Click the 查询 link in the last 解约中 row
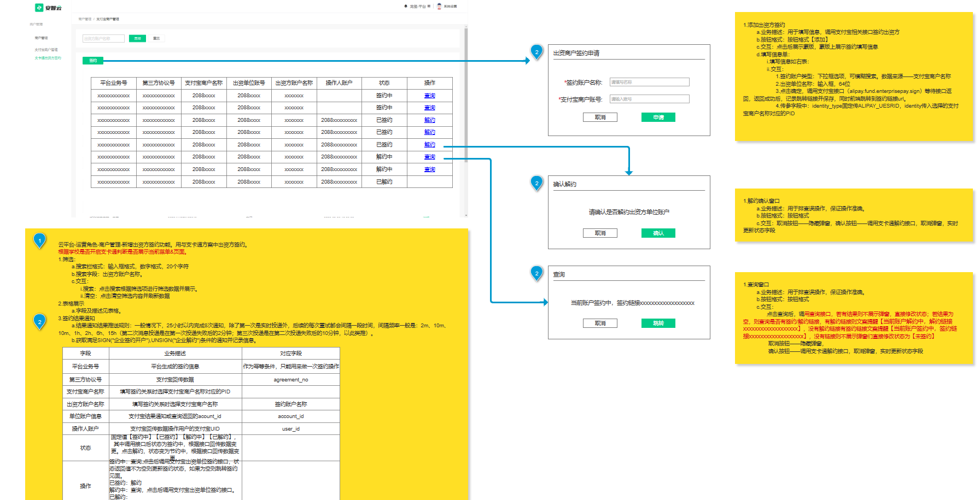This screenshot has width=980, height=500. pyautogui.click(x=430, y=169)
